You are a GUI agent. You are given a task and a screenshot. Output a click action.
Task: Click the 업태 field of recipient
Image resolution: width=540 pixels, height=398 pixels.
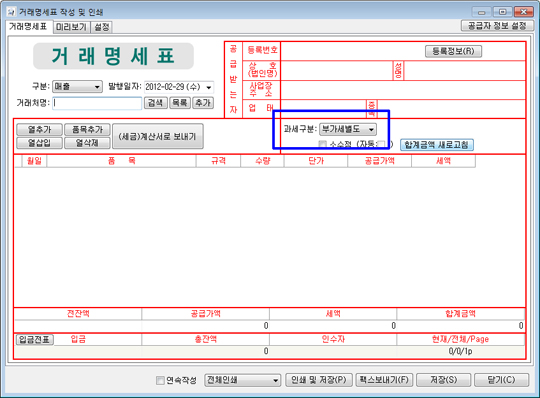coord(323,109)
